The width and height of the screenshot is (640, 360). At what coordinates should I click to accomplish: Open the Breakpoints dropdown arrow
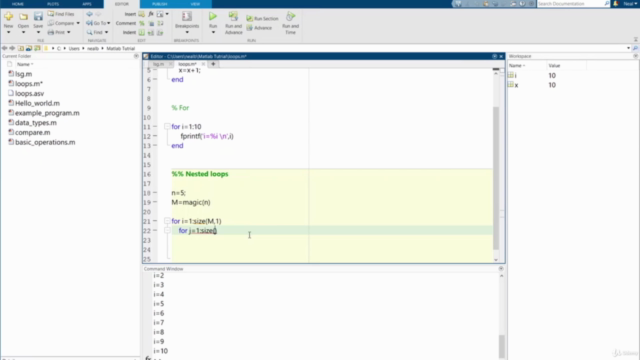coord(187,32)
